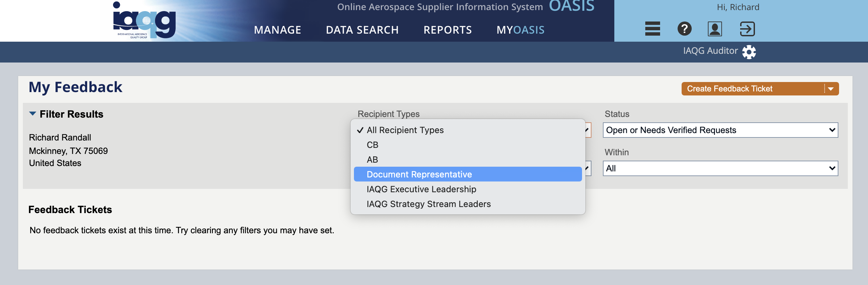Open the help question mark icon
Image resolution: width=868 pixels, height=285 pixels.
click(684, 29)
